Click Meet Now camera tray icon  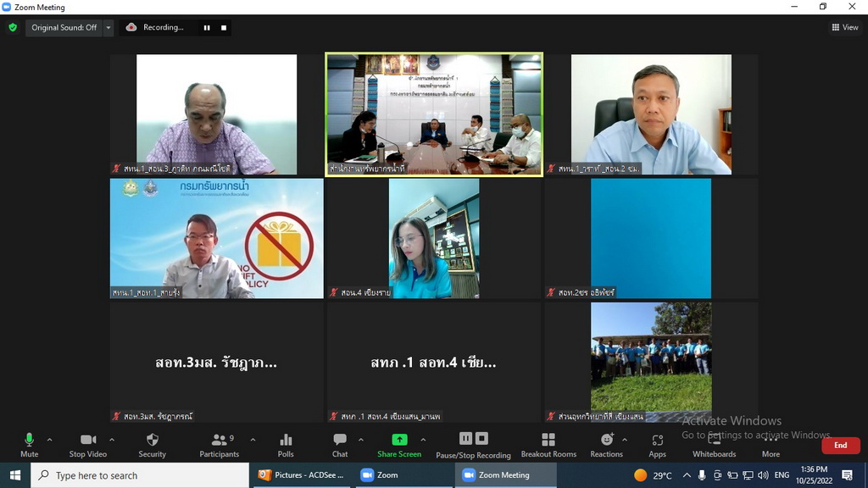(717, 475)
